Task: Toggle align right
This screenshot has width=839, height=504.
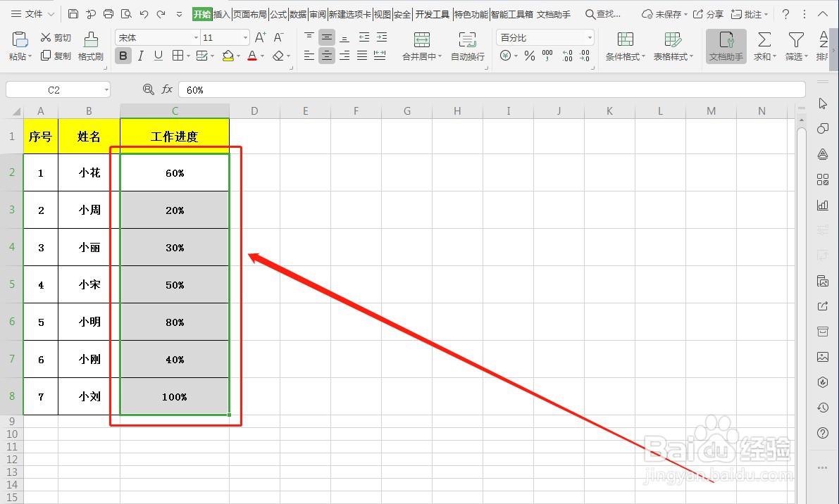Action: click(344, 56)
